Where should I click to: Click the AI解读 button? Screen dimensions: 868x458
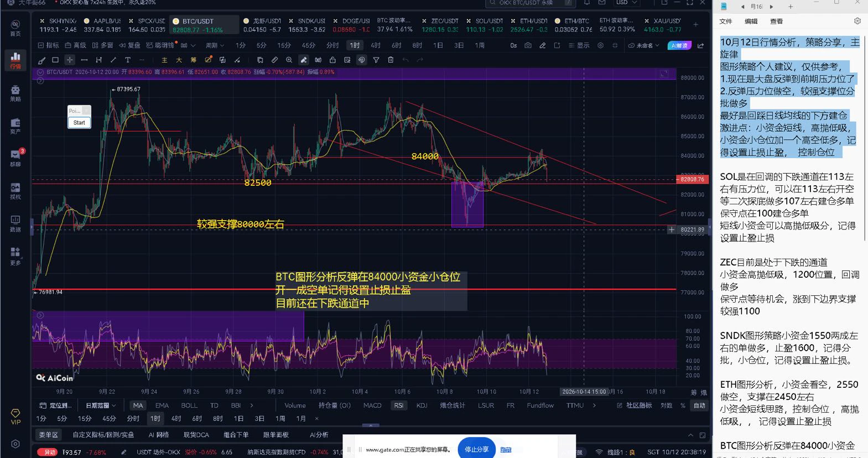point(679,45)
